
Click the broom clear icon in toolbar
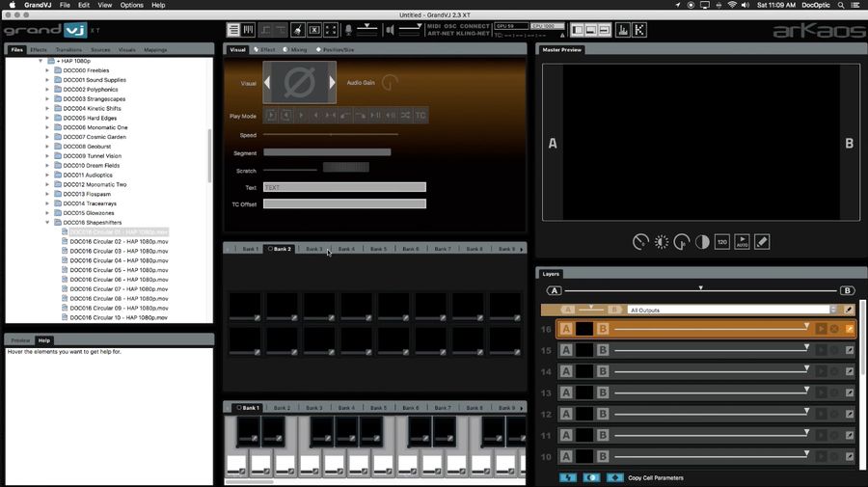tap(298, 30)
